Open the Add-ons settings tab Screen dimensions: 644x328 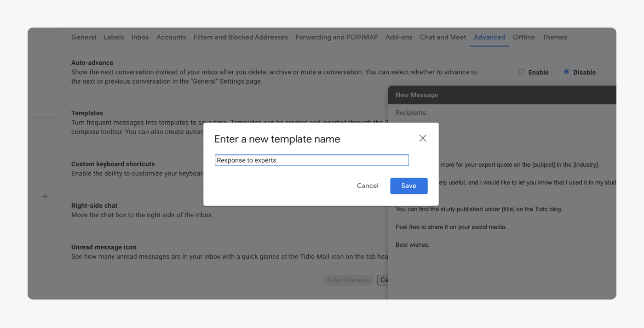398,37
